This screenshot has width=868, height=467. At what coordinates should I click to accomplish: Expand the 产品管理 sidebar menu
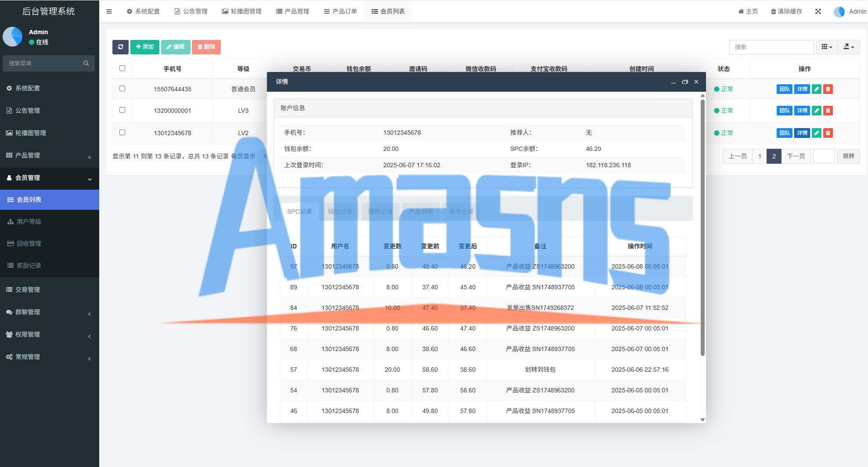49,155
